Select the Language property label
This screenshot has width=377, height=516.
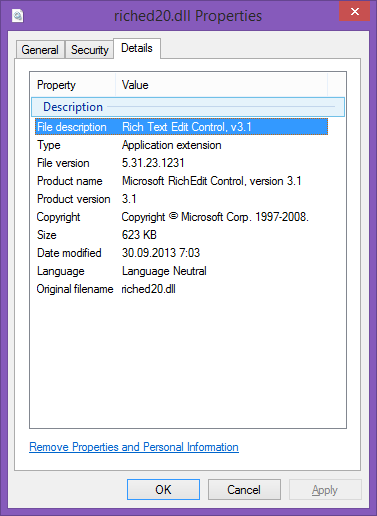point(61,271)
